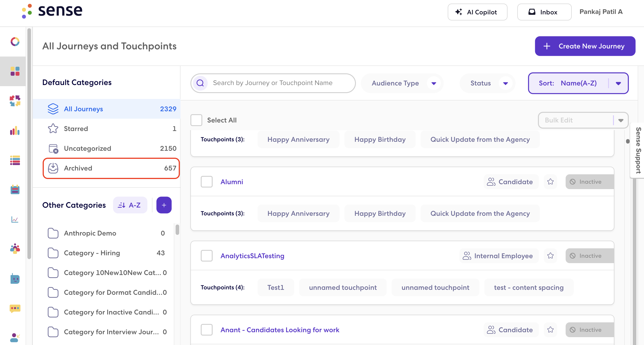
Task: Open Category - Hiring folder
Action: (106, 253)
